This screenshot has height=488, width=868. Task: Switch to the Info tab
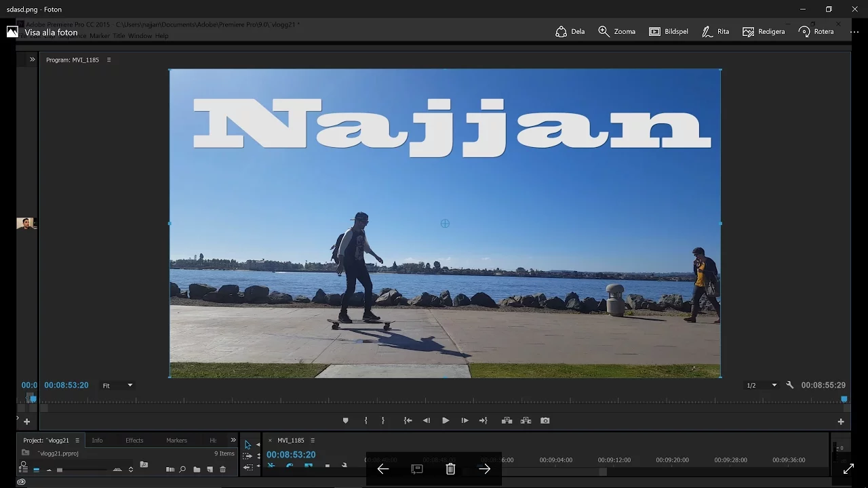click(x=97, y=441)
